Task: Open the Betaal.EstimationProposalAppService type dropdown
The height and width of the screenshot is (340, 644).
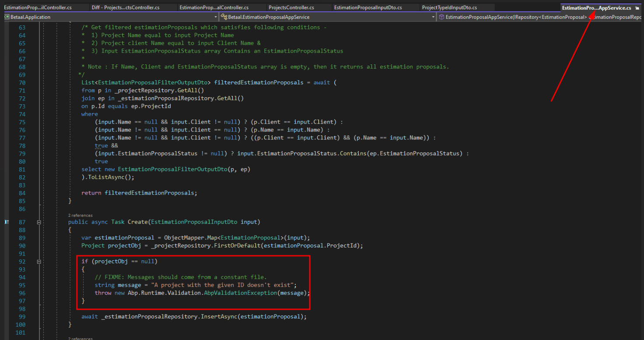Action: point(433,17)
